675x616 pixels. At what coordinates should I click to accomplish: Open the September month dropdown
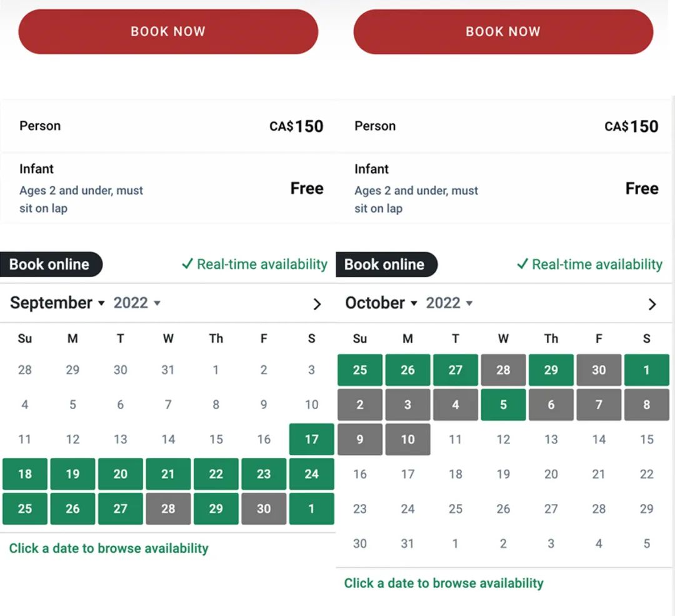57,303
